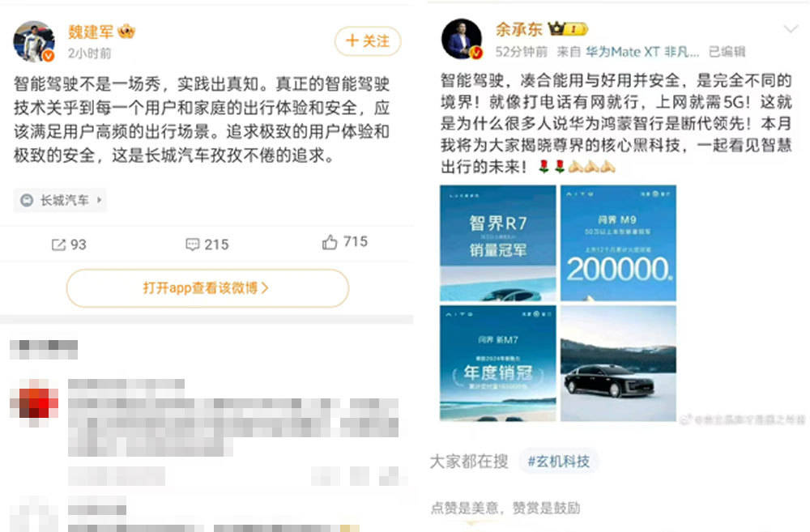View the 问界新M7 年度销冠 image
810x532 pixels.
click(x=498, y=363)
